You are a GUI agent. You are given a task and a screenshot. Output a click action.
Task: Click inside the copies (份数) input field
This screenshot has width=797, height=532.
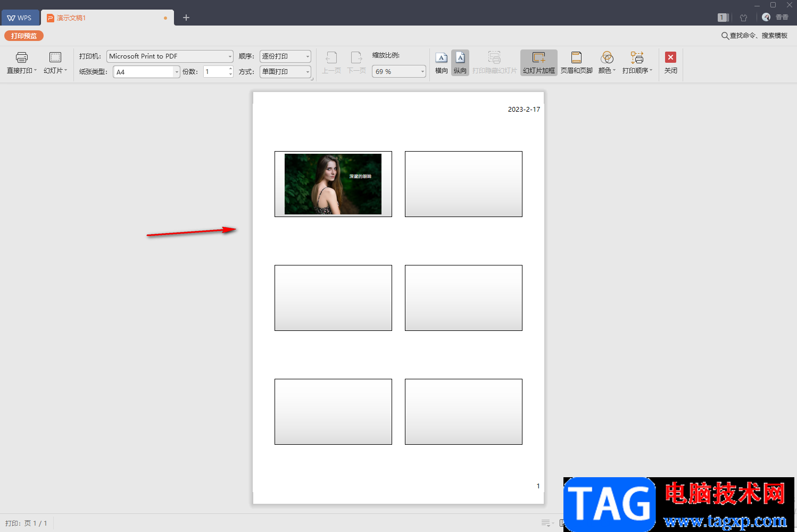216,72
